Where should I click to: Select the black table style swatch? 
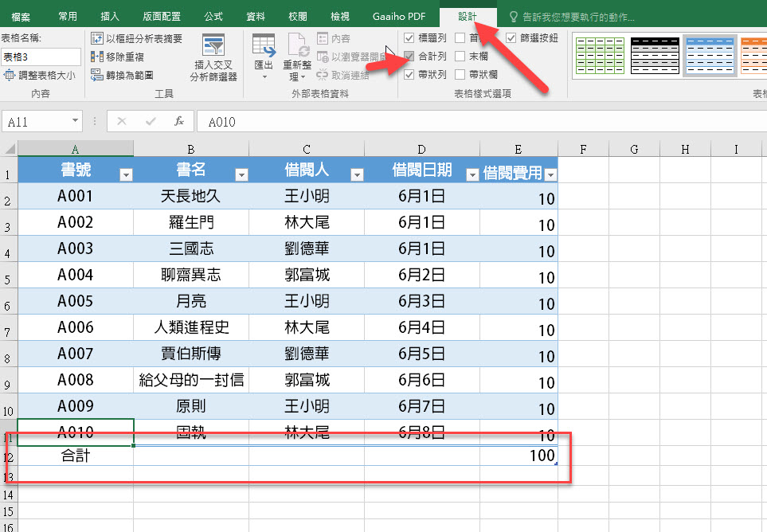[653, 57]
